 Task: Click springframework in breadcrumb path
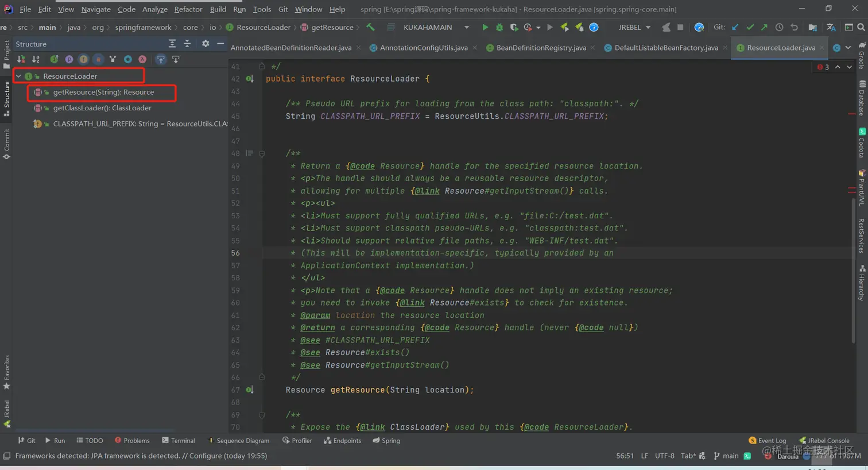[x=143, y=27]
